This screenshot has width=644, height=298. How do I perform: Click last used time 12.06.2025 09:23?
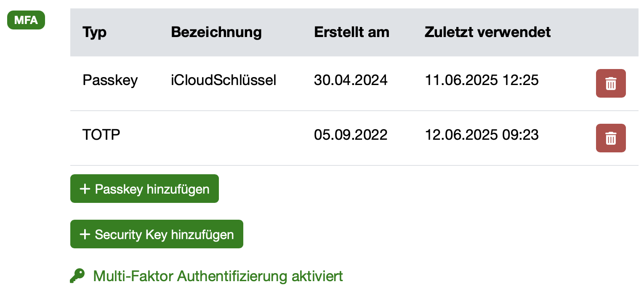point(482,135)
